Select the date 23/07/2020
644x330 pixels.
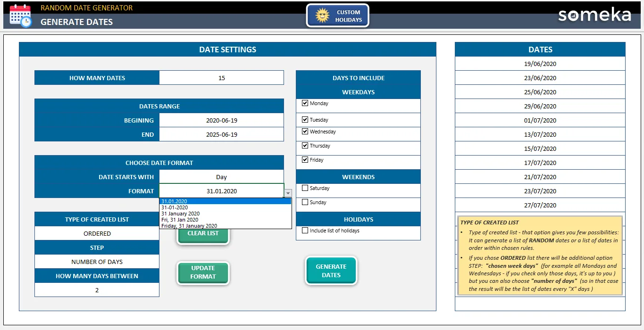tap(540, 191)
